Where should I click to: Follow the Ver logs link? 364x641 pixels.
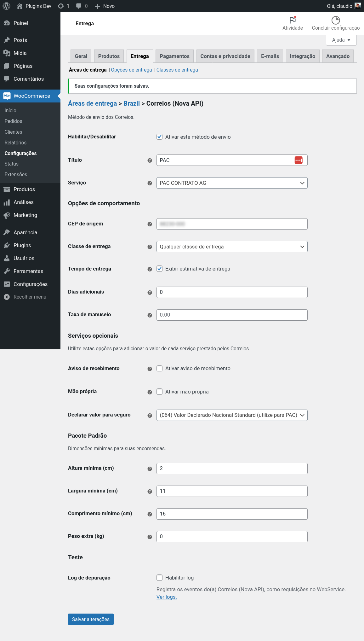167,597
